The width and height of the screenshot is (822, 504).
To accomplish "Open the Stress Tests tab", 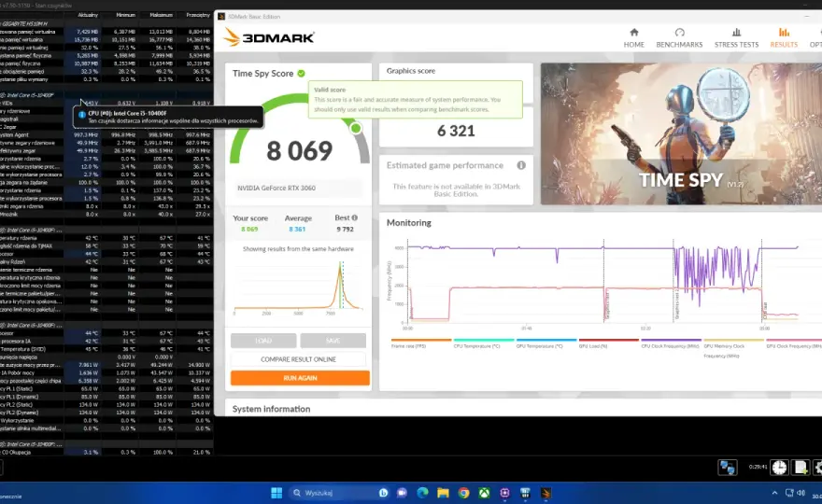I will [736, 38].
